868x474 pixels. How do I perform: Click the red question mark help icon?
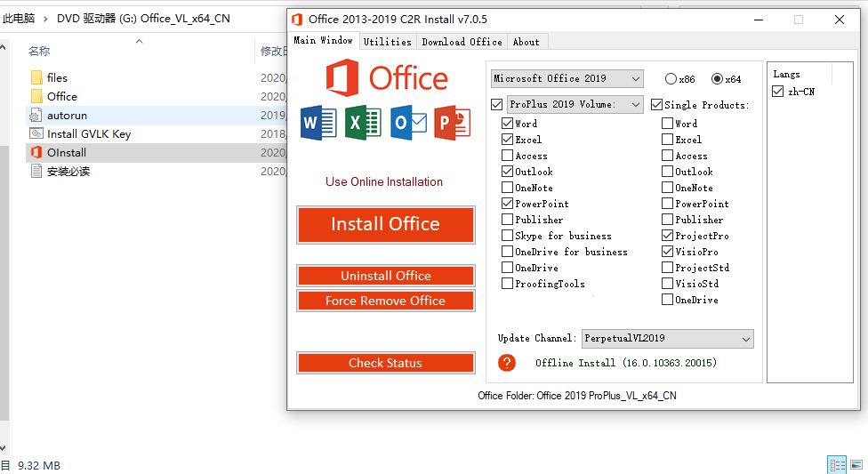507,363
